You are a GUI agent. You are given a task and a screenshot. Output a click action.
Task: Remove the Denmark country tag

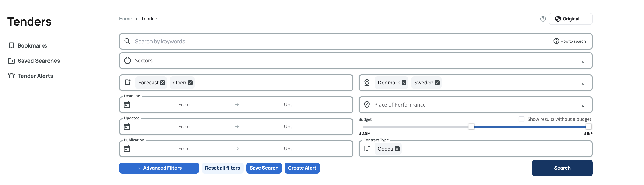coord(404,83)
